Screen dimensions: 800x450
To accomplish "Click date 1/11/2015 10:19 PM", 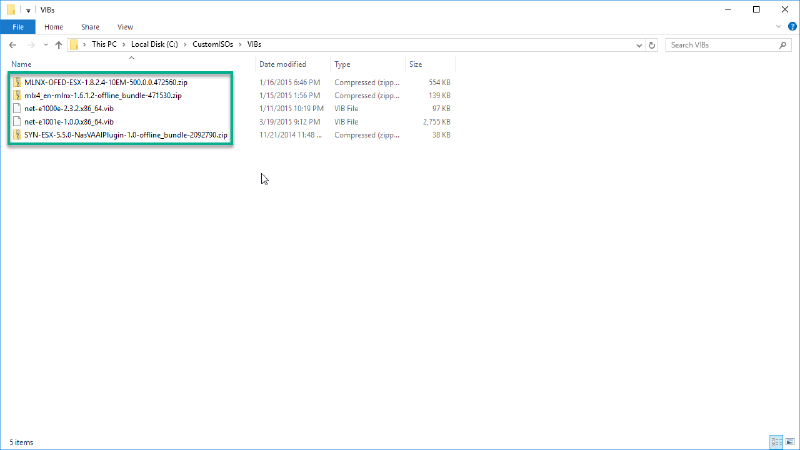I will point(291,109).
